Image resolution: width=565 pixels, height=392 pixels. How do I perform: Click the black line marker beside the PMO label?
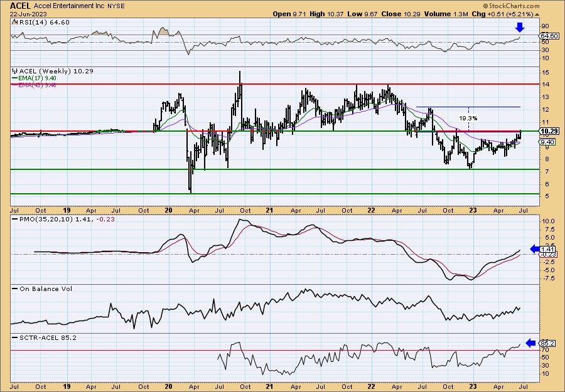coord(15,219)
